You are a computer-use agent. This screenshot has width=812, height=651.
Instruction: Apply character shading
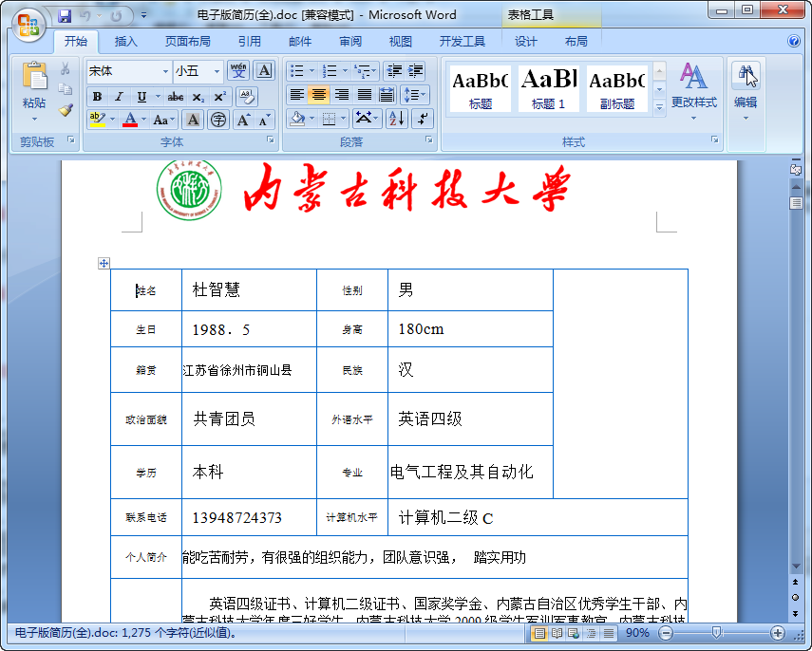193,121
